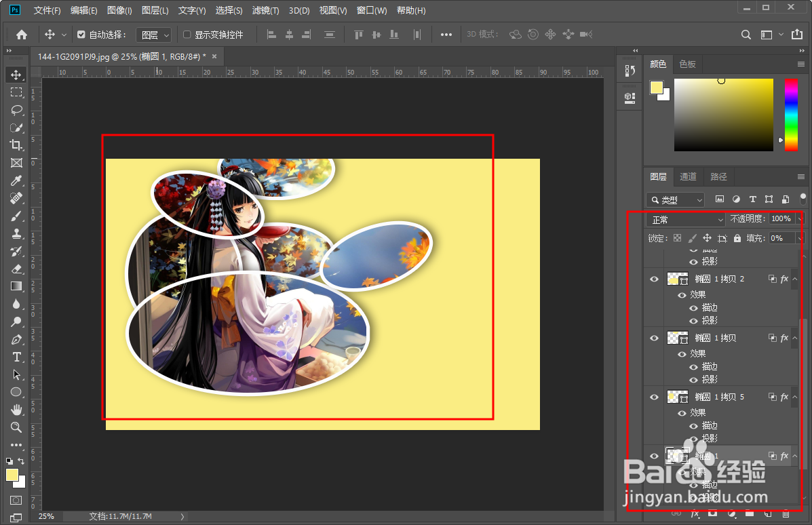Swap foreground and background colors
Image resolution: width=812 pixels, height=525 pixels.
21,461
